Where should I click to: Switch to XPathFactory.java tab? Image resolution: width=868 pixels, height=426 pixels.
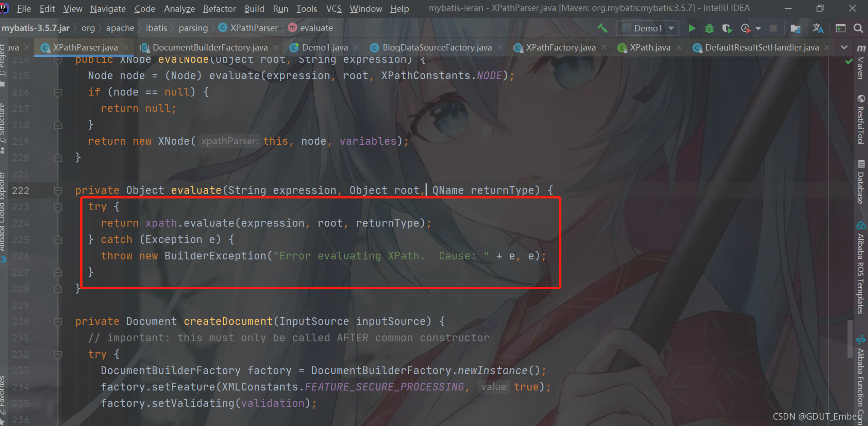[x=560, y=47]
